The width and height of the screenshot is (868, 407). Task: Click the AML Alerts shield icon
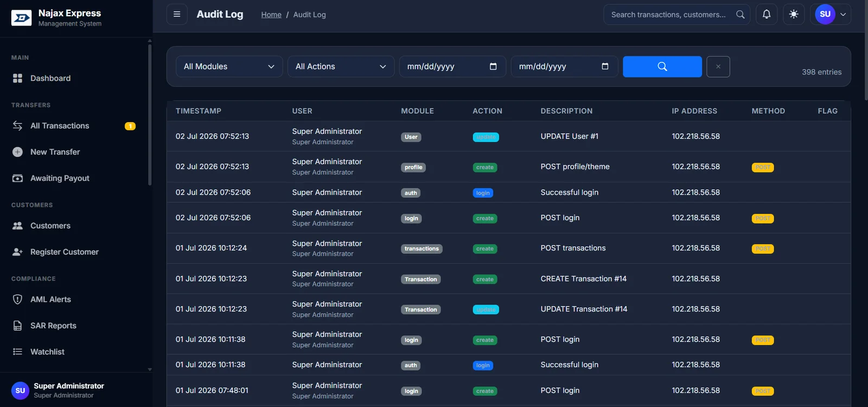pos(17,300)
